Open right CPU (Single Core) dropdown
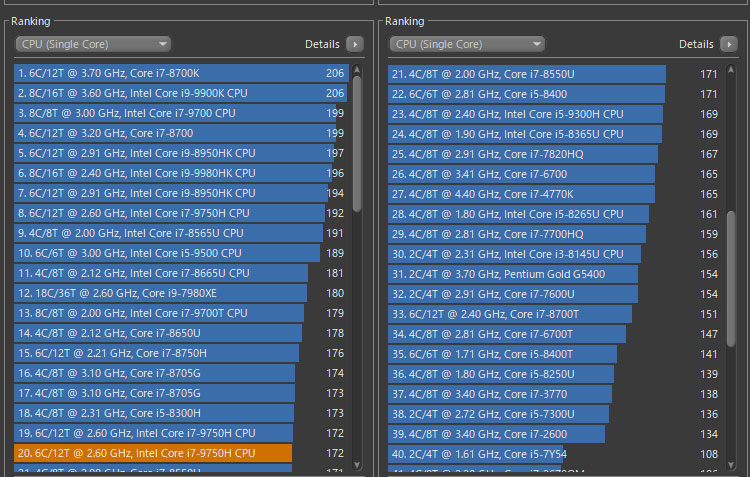Viewport: 750px width, 477px height. pos(467,44)
